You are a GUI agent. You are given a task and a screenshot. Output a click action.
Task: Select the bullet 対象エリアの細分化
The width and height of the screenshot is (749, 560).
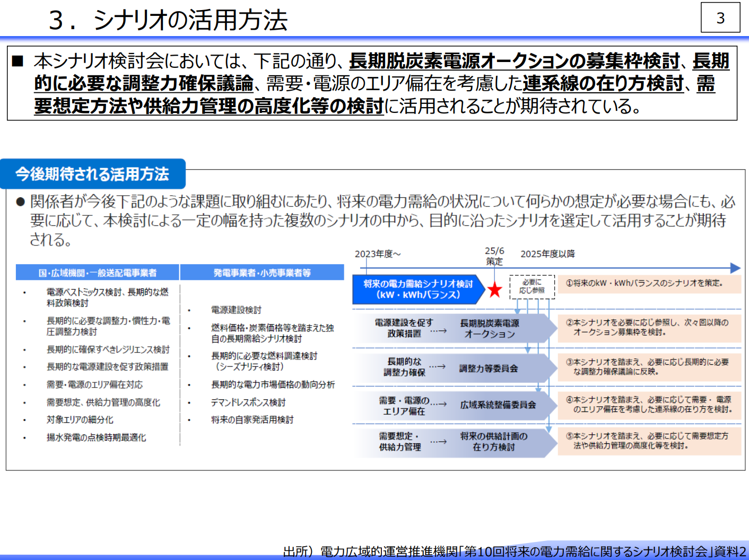tap(80, 419)
